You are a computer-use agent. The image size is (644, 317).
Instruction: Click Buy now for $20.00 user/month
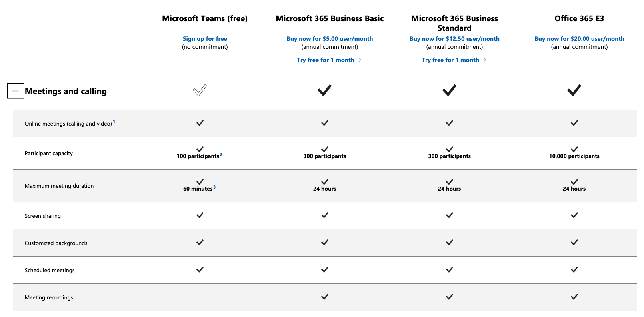(x=579, y=38)
